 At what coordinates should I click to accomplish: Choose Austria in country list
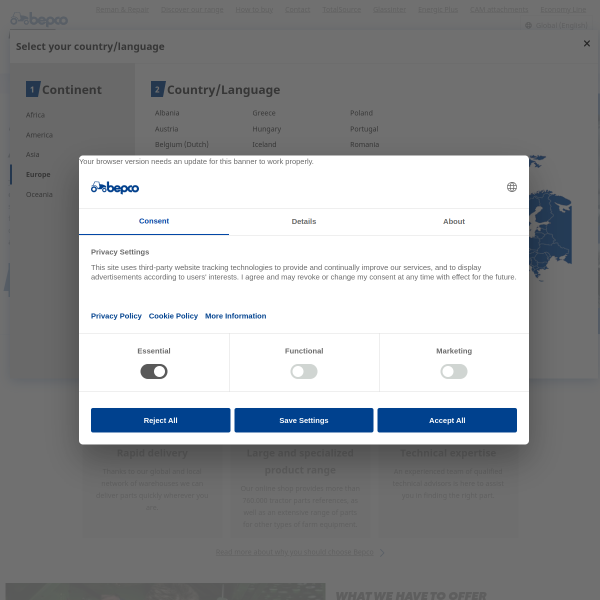(166, 129)
